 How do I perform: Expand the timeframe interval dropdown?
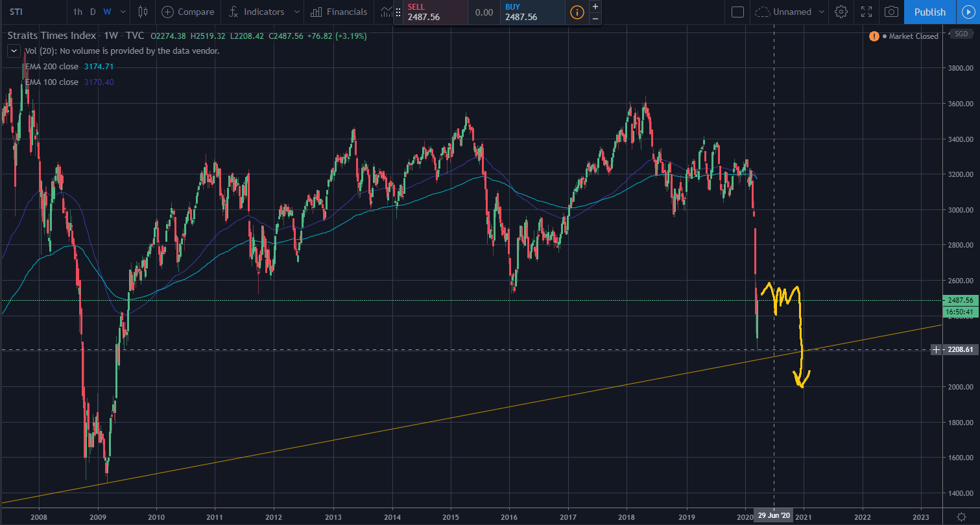point(122,12)
